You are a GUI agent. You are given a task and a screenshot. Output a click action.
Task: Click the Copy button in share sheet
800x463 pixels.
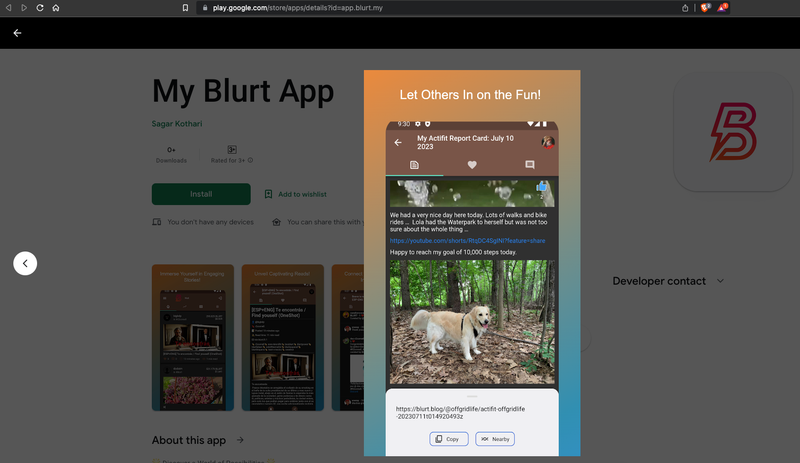click(449, 439)
